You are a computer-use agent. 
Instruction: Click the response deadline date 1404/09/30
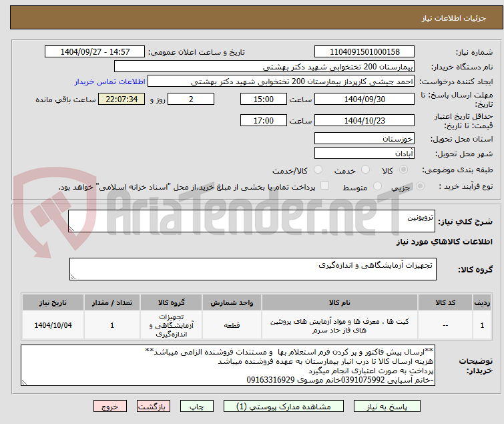[x=364, y=99]
